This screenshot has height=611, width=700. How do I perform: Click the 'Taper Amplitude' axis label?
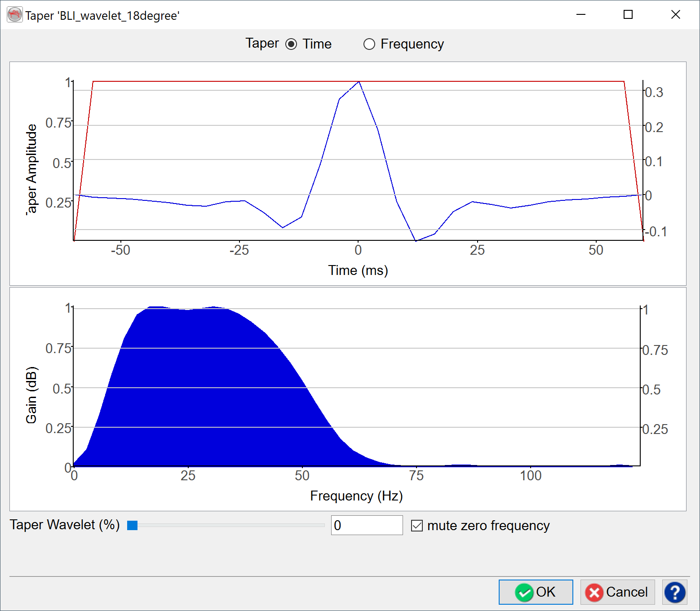coord(31,170)
